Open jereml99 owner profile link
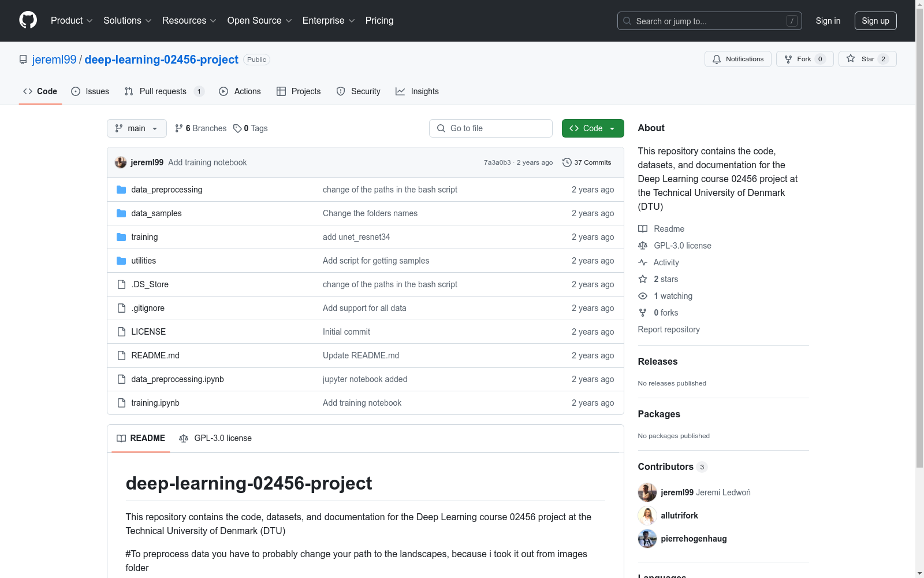 click(x=54, y=60)
